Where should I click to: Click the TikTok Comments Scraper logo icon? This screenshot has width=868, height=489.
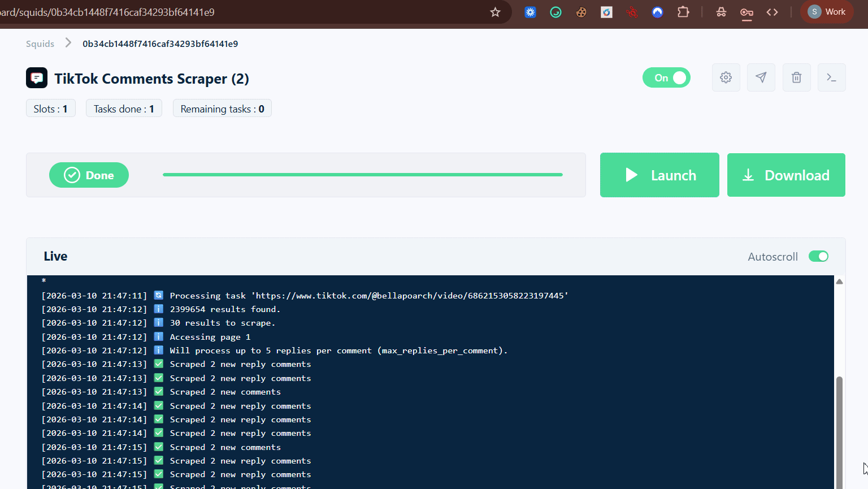pyautogui.click(x=36, y=77)
